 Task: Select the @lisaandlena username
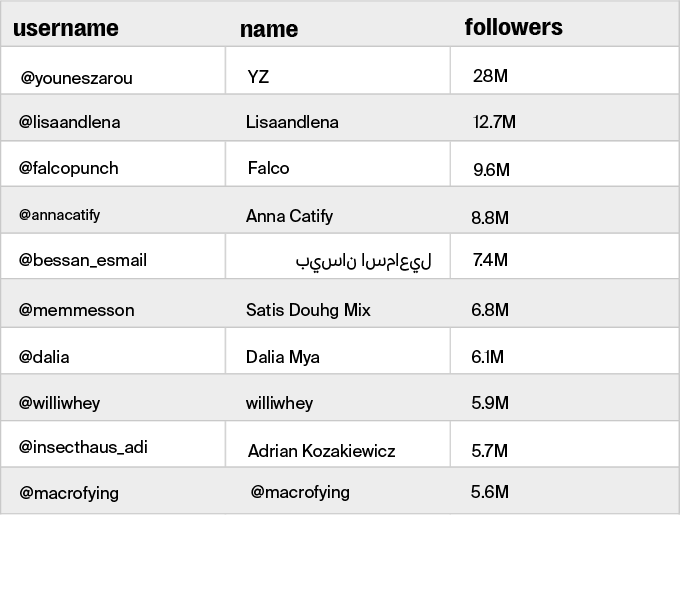point(69,122)
